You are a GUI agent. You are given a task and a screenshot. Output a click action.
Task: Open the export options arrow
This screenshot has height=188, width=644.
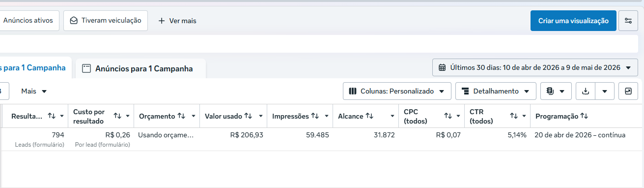[x=605, y=91]
